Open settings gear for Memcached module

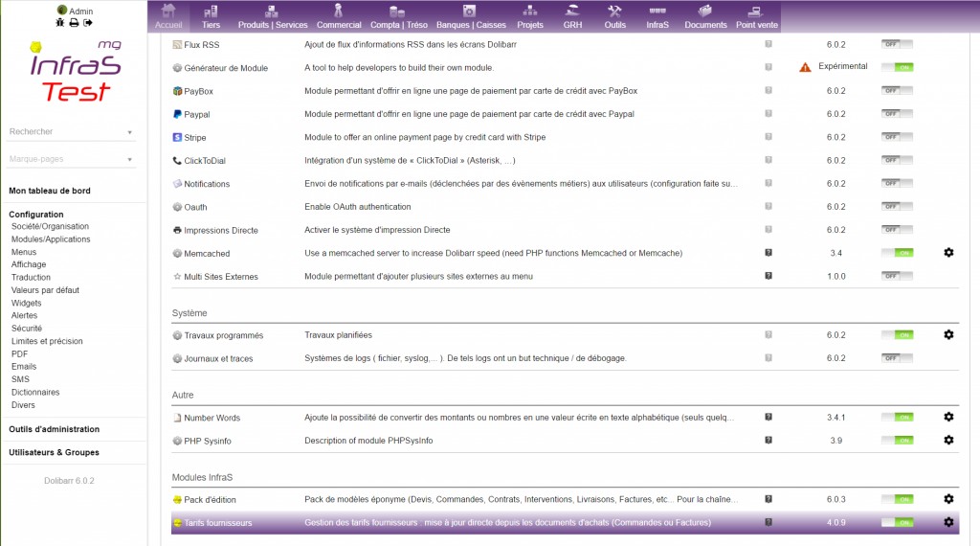[948, 253]
